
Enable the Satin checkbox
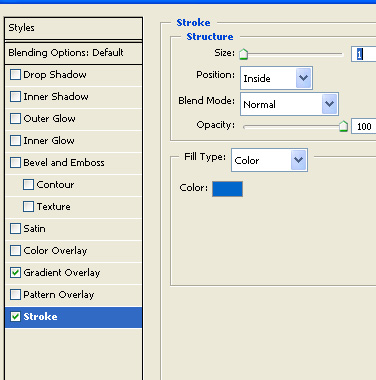click(x=15, y=228)
